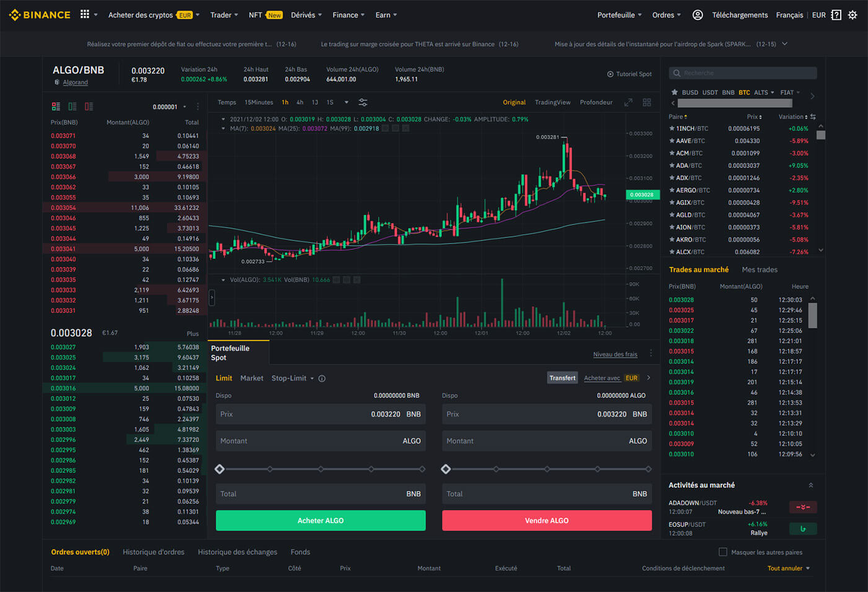
Task: Open Tout annuler dropdown
Action: pyautogui.click(x=789, y=568)
